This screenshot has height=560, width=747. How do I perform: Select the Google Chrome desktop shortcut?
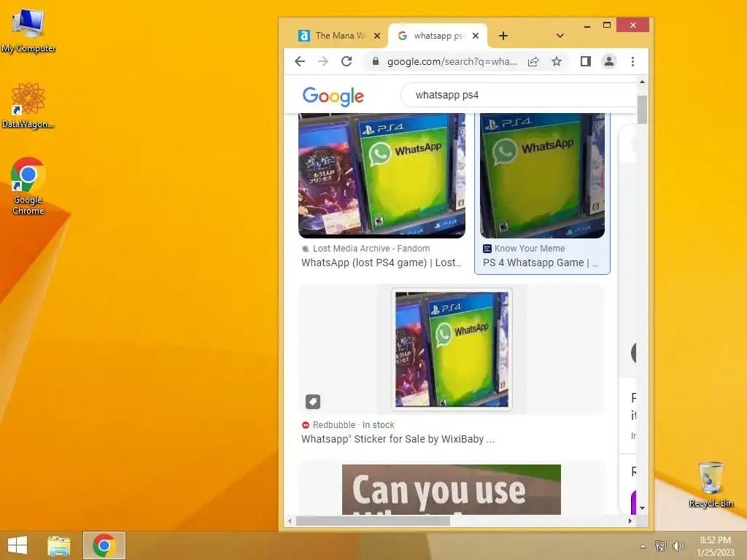tap(28, 186)
